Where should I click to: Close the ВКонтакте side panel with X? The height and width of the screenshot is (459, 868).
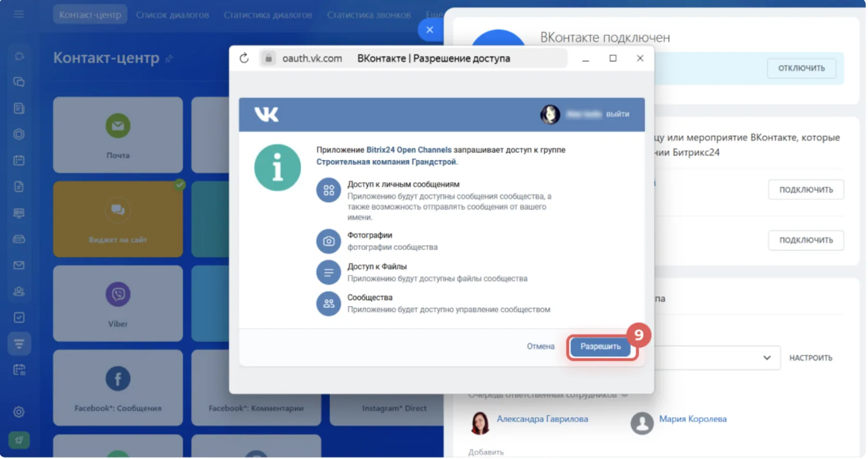coord(430,30)
